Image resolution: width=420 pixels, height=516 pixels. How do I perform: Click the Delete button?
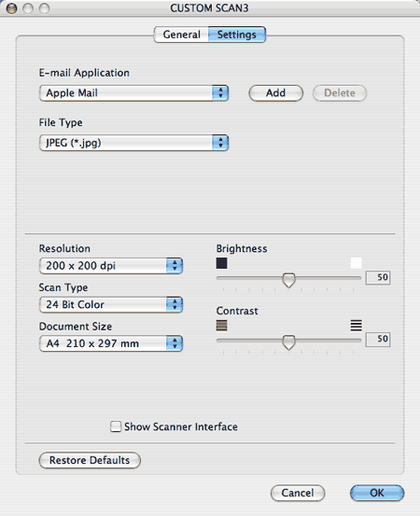point(340,93)
